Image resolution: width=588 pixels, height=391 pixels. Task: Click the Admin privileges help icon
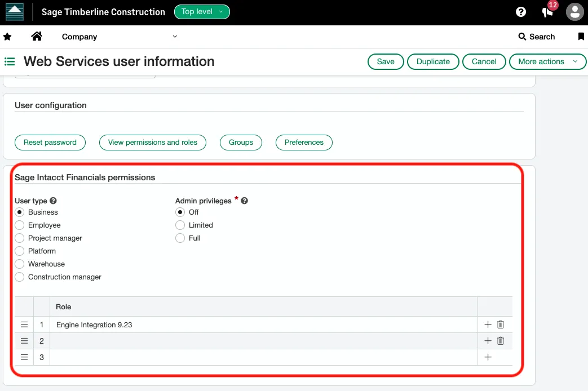[244, 201]
